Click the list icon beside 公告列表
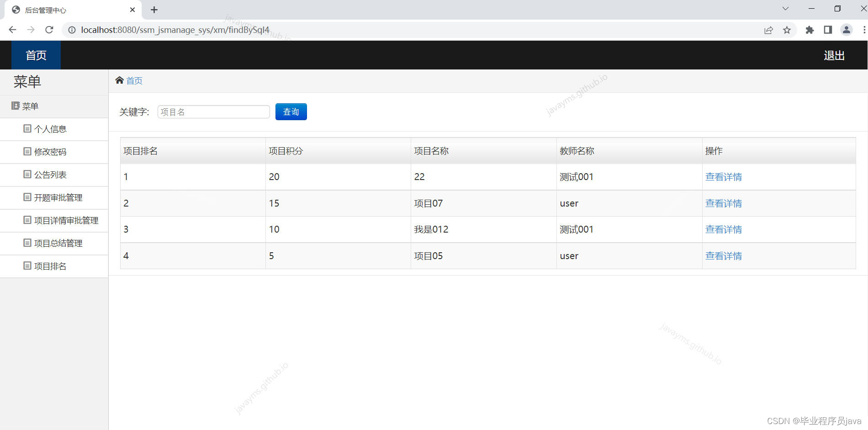Image resolution: width=868 pixels, height=430 pixels. click(x=27, y=175)
